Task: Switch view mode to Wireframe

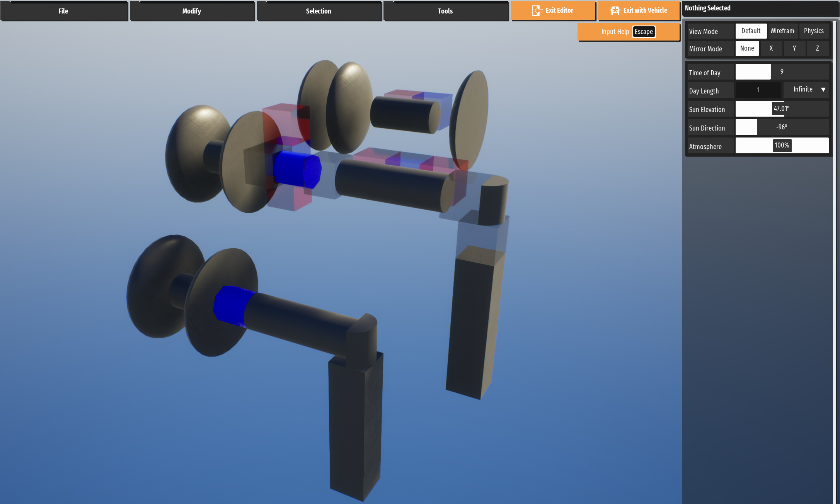Action: [x=783, y=31]
